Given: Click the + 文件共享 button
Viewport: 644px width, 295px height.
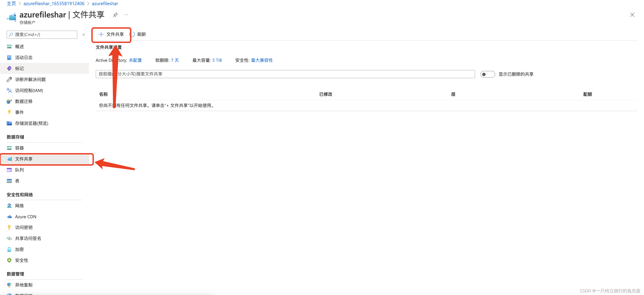Looking at the screenshot, I should [x=111, y=34].
